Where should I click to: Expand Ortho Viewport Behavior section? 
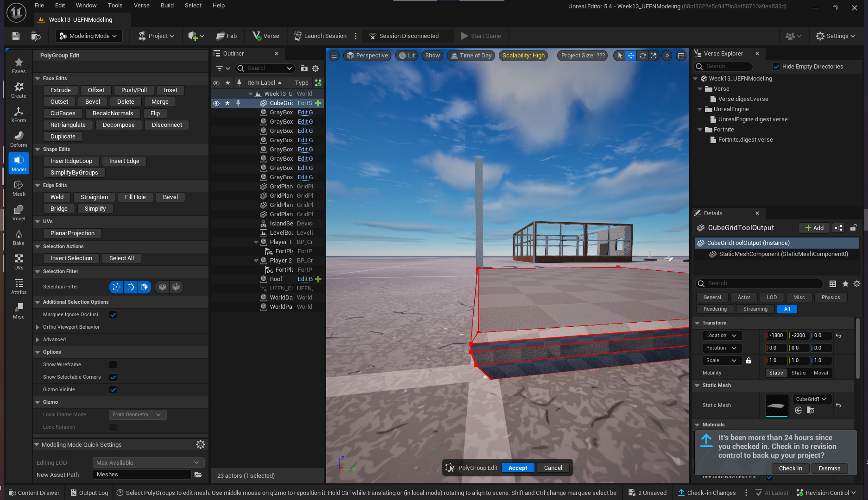point(38,327)
